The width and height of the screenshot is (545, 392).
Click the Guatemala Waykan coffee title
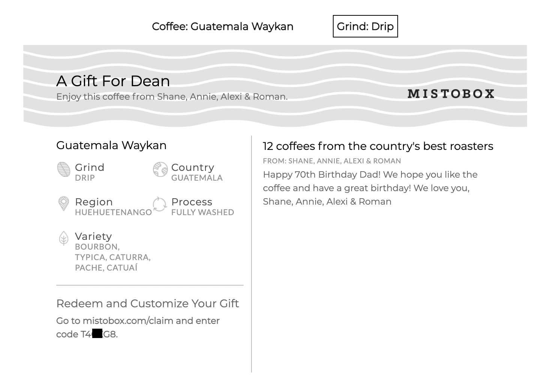(x=111, y=145)
